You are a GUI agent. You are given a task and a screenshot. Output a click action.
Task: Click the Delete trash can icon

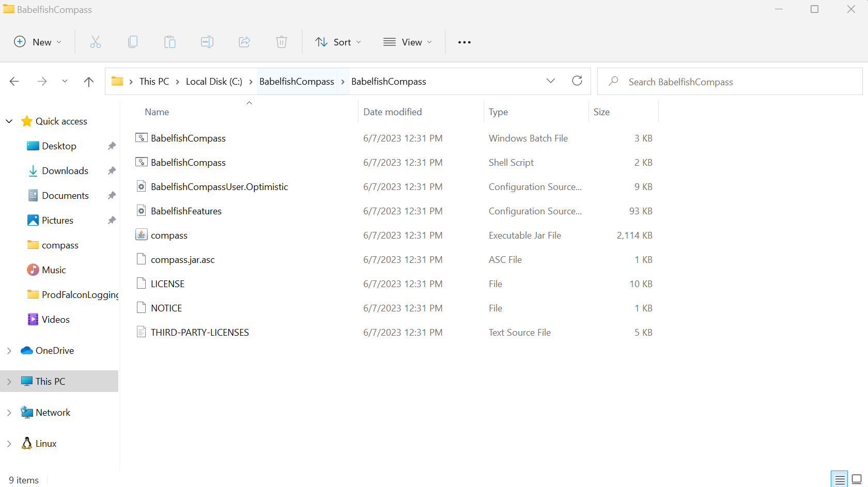(282, 42)
